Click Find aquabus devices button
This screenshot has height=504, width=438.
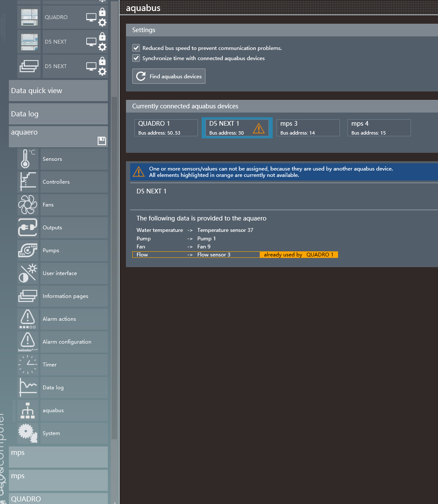click(169, 77)
